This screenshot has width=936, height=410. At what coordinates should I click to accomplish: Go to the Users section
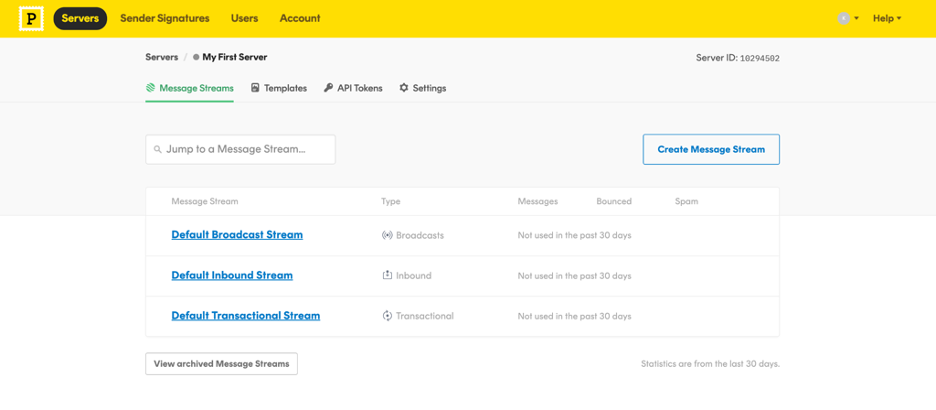pyautogui.click(x=244, y=18)
